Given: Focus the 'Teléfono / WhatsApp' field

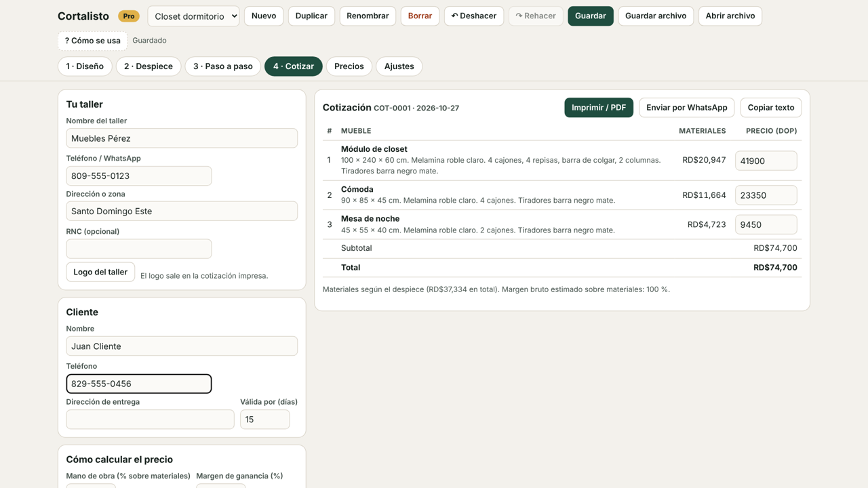Looking at the screenshot, I should tap(139, 176).
